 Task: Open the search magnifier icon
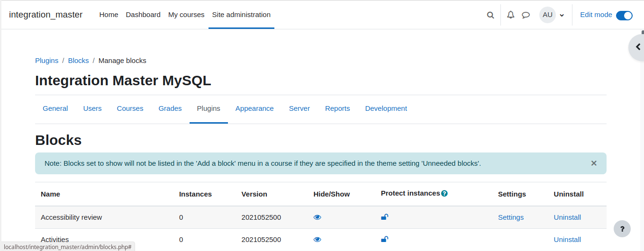click(490, 15)
